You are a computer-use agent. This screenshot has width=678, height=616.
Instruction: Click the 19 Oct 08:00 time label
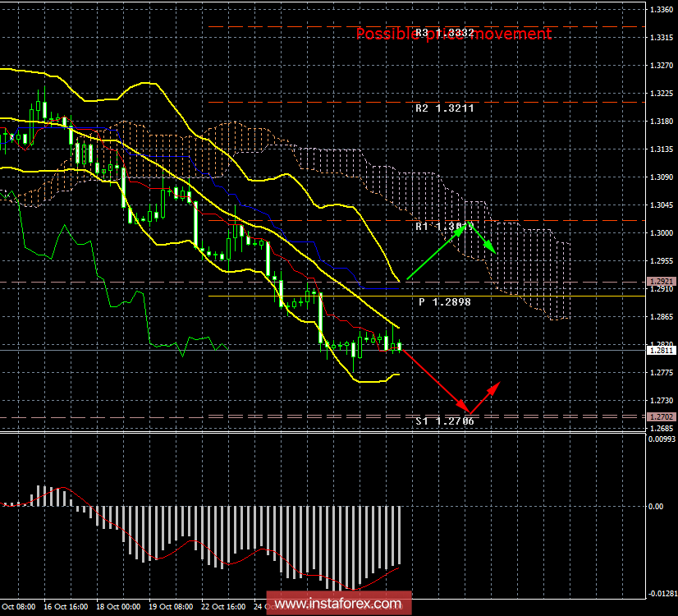[x=171, y=606]
